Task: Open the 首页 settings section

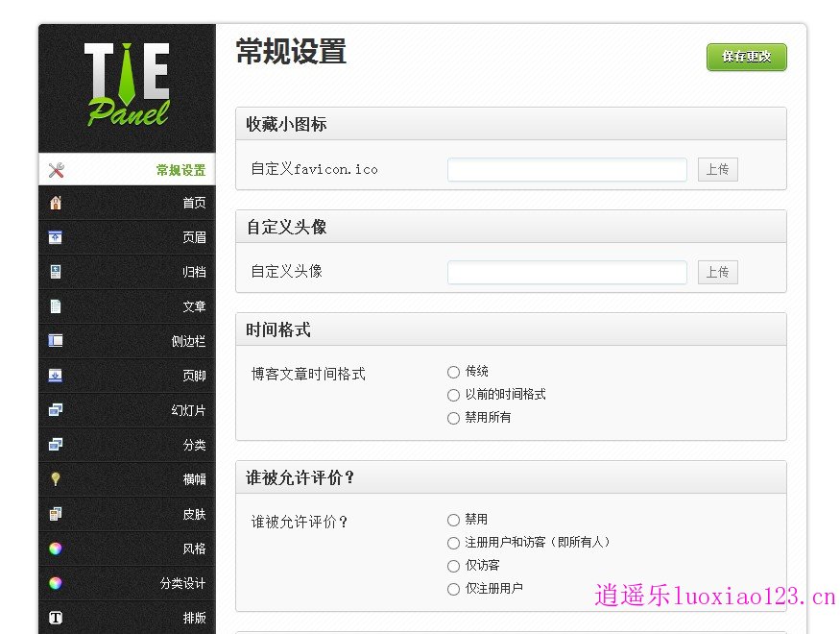Action: [x=127, y=203]
